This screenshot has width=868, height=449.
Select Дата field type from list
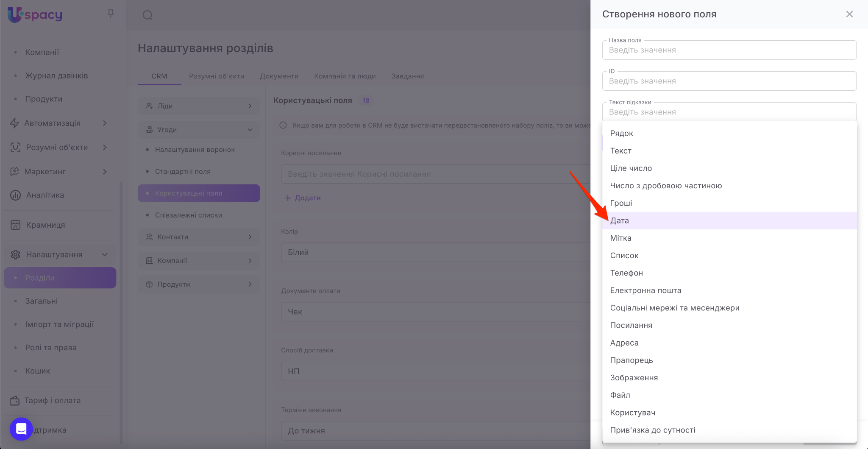(620, 221)
